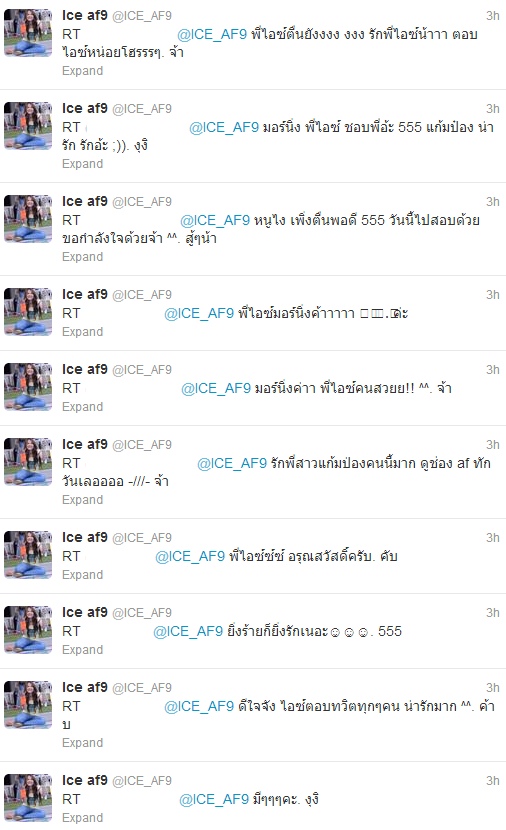Viewport: 506px width, 830px height.
Task: Click the Ice af9 name in the ดีใจจัง tweet
Action: tap(85, 687)
